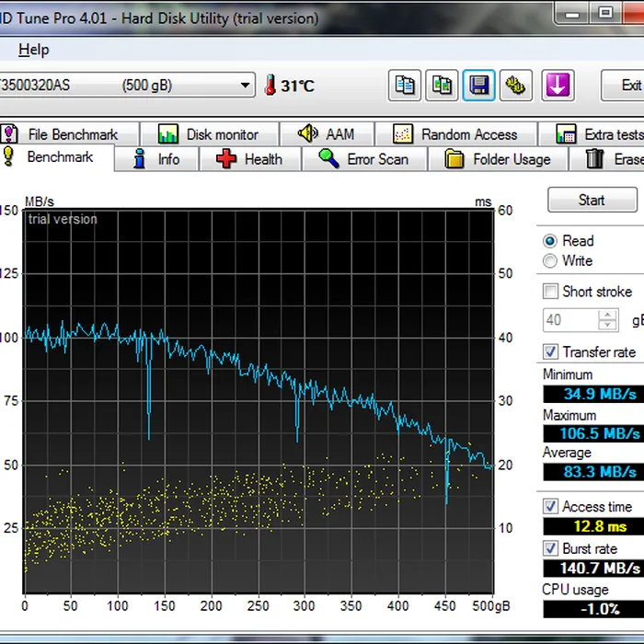Viewport: 644px width, 644px height.
Task: Click the average value 83.3 MB/s
Action: point(594,471)
